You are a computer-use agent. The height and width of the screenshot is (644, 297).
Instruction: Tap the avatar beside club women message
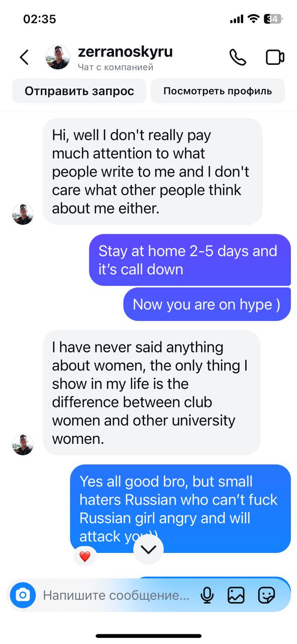[23, 445]
